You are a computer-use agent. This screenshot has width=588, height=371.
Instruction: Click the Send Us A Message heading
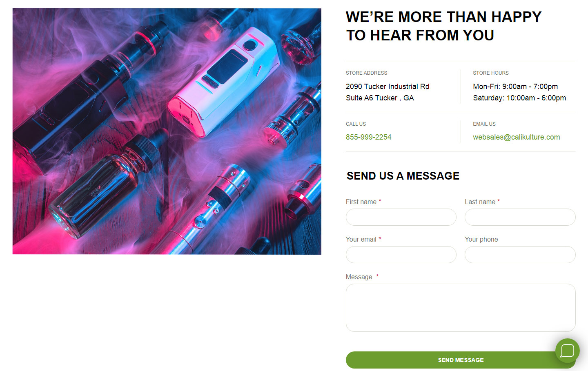click(403, 176)
